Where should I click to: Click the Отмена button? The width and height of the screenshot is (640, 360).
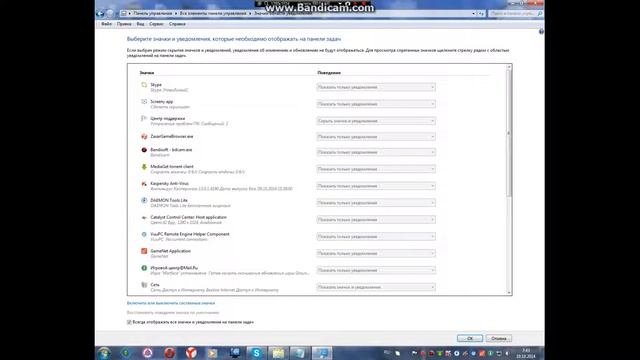point(498,338)
